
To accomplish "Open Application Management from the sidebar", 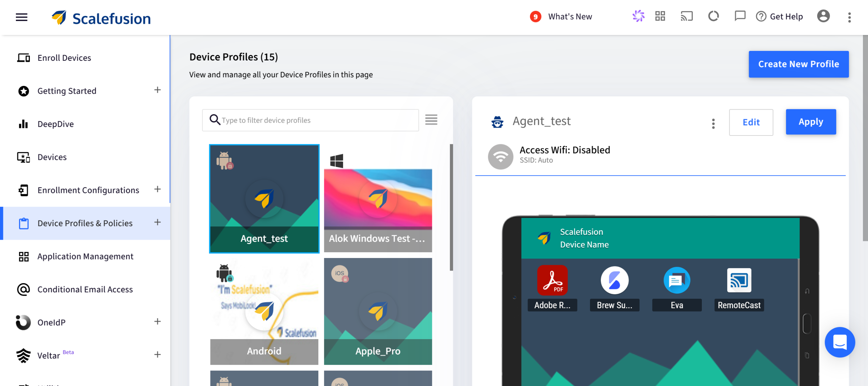I will (x=85, y=256).
